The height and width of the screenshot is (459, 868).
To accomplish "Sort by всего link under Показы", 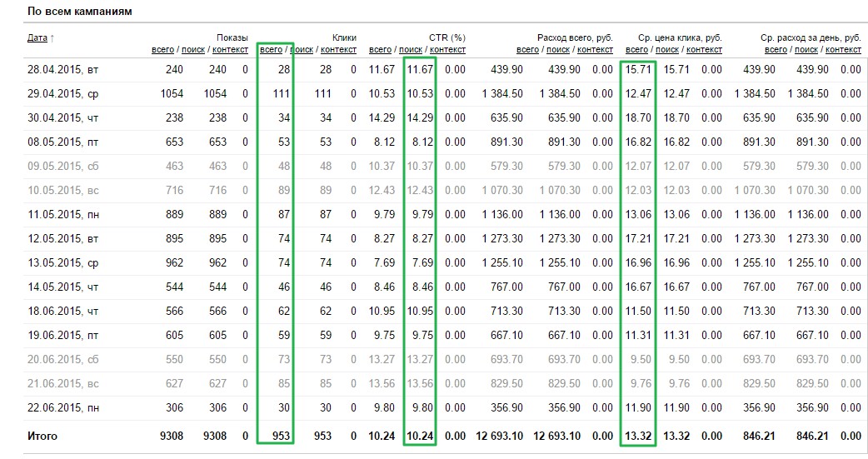I will [x=162, y=49].
